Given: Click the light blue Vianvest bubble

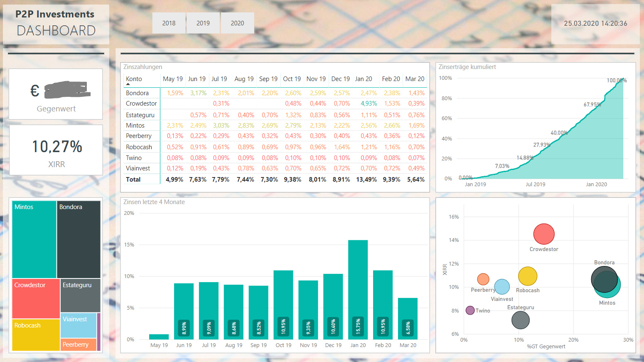Looking at the screenshot, I should pos(502,287).
